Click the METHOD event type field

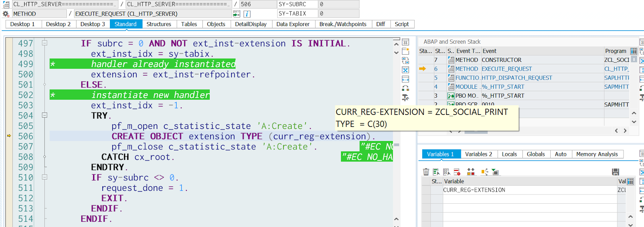[x=39, y=14]
